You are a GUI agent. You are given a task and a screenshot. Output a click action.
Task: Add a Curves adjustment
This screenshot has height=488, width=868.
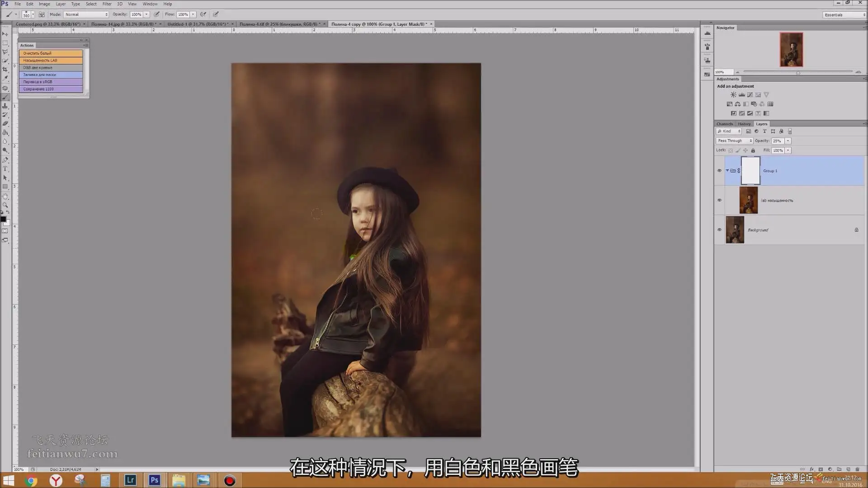coord(750,95)
